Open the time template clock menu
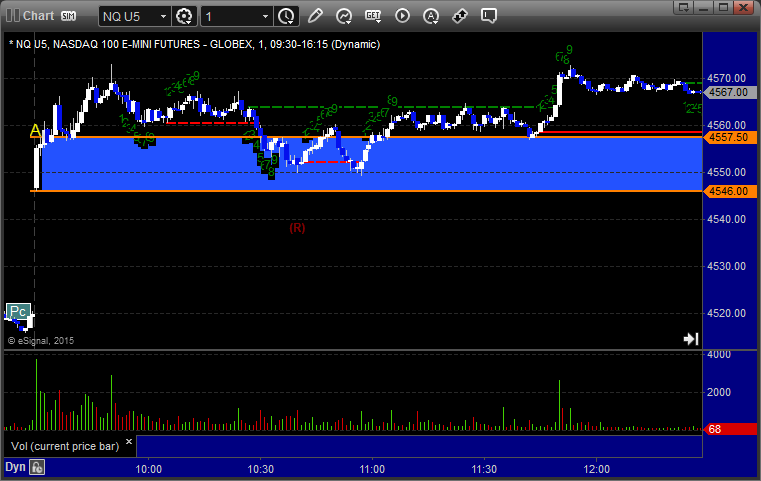The height and width of the screenshot is (481, 761). coord(286,17)
